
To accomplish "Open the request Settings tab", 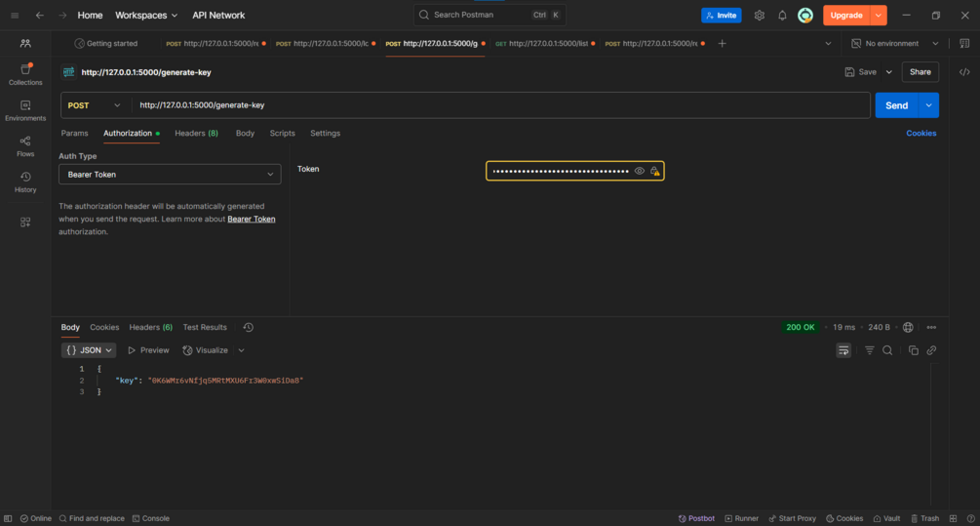I will point(325,134).
